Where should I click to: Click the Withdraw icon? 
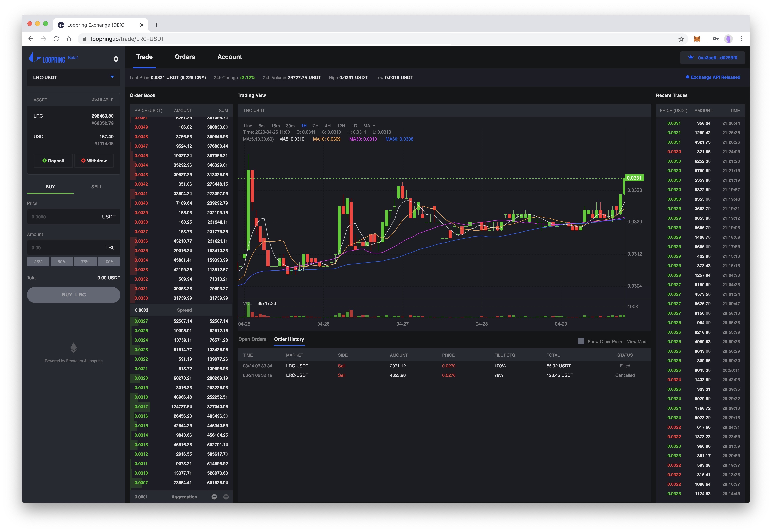click(x=84, y=160)
